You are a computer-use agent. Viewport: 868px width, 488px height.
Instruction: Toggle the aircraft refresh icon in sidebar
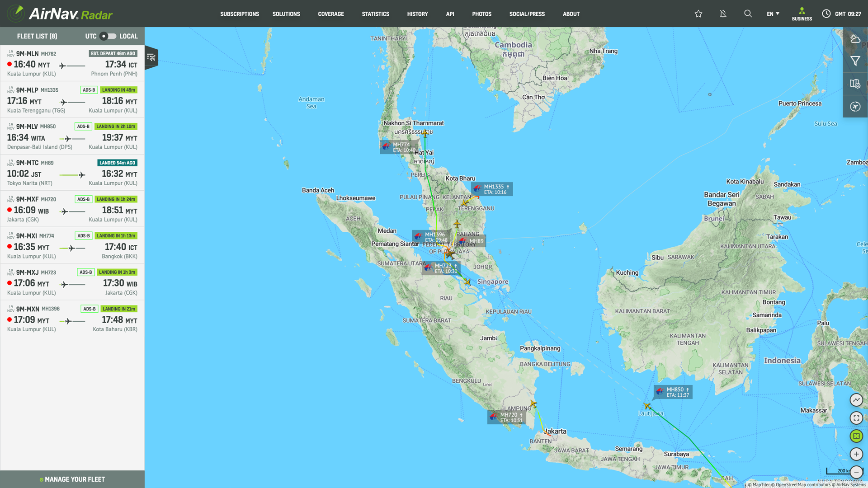tap(855, 107)
